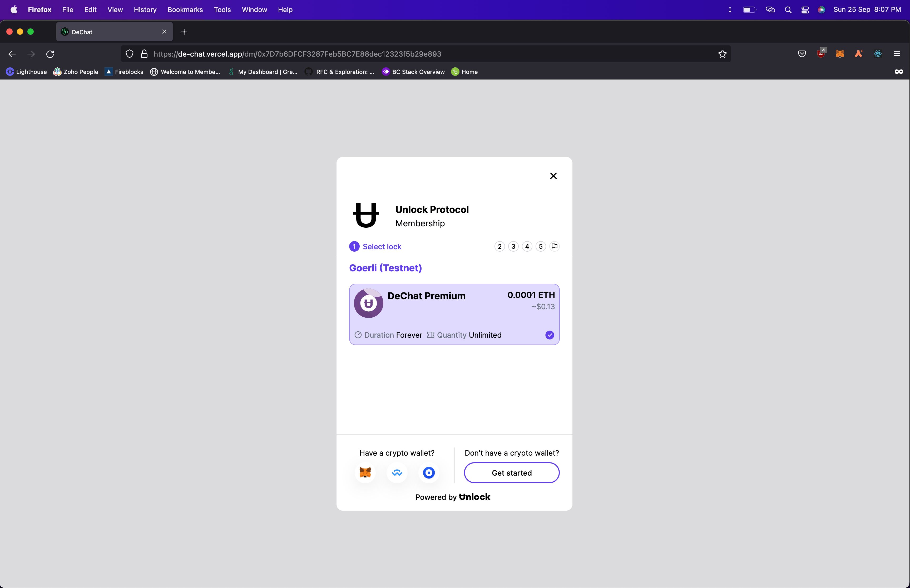
Task: Open the MetaMask extension in toolbar
Action: 840,54
